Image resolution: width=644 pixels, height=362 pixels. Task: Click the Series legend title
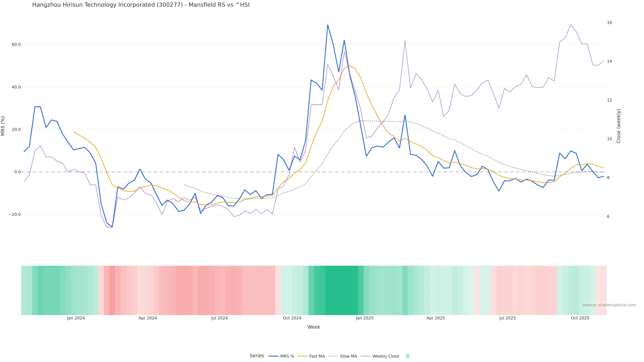coord(257,356)
